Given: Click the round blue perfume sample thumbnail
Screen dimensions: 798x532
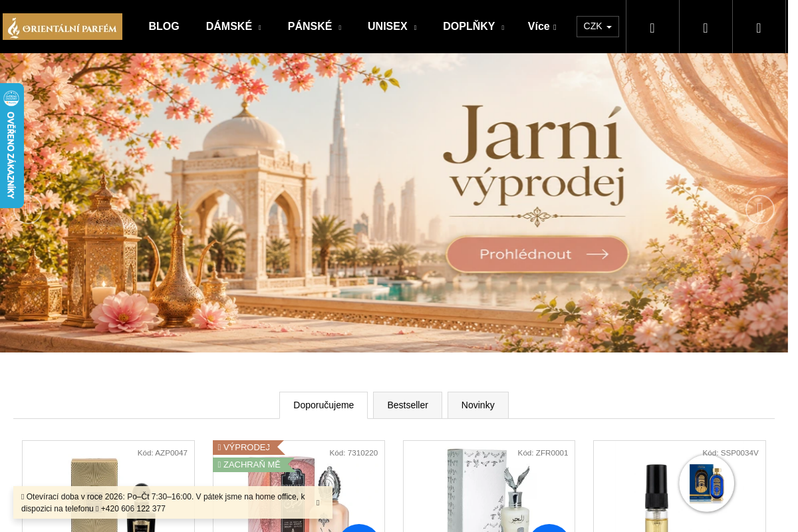Looking at the screenshot, I should tap(707, 483).
